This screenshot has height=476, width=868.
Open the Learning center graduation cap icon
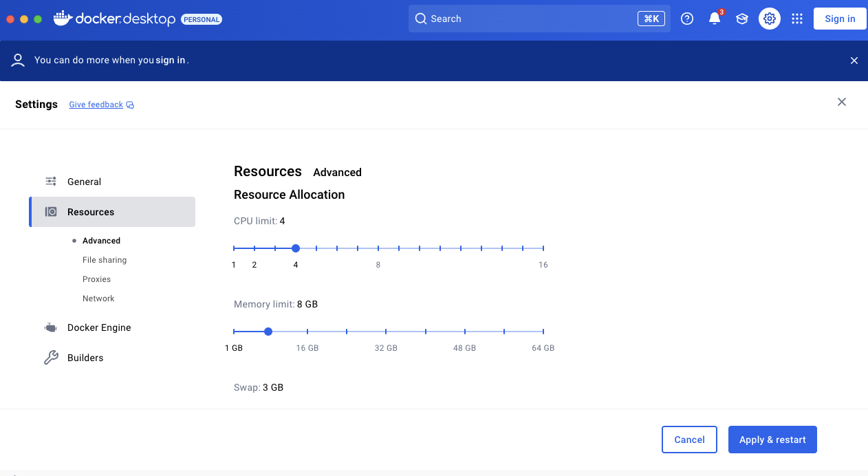[741, 19]
